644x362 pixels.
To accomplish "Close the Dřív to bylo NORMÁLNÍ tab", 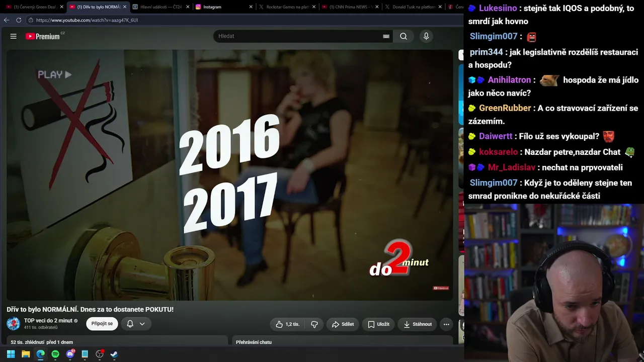I will coord(125,7).
